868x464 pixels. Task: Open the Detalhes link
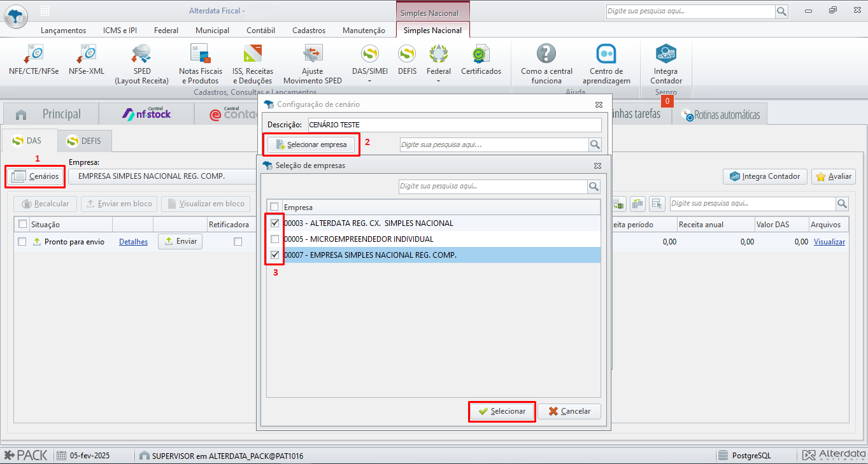coord(133,242)
